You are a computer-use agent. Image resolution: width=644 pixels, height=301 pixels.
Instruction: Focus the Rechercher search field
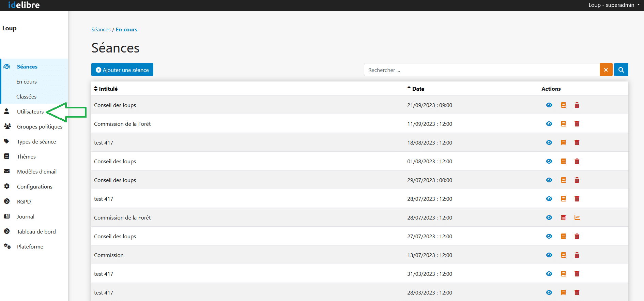[x=481, y=70]
